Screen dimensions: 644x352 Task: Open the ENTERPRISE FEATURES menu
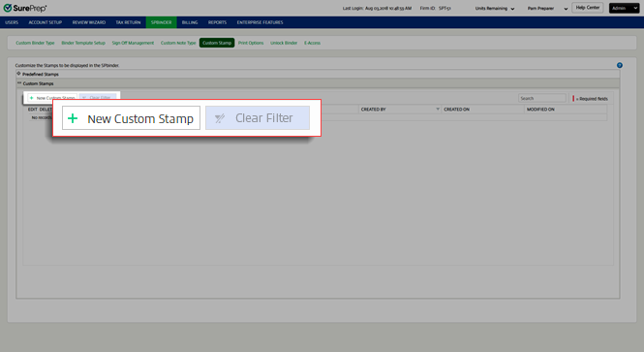(260, 22)
